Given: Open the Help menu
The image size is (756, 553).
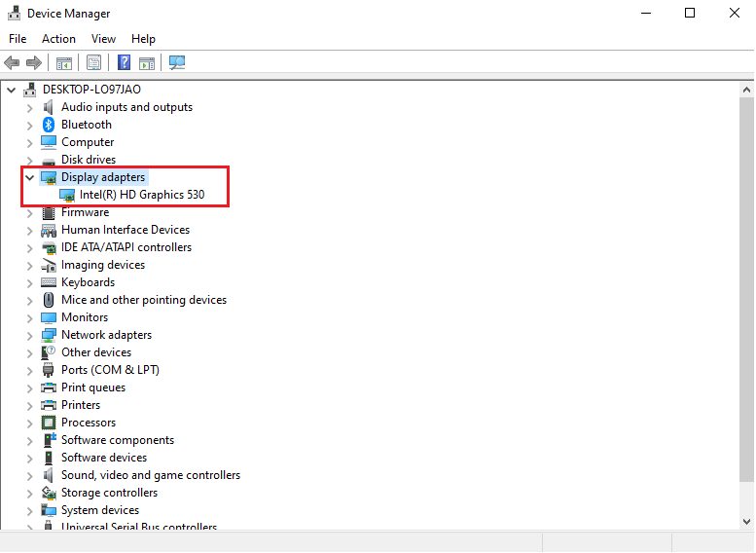Looking at the screenshot, I should coord(143,39).
